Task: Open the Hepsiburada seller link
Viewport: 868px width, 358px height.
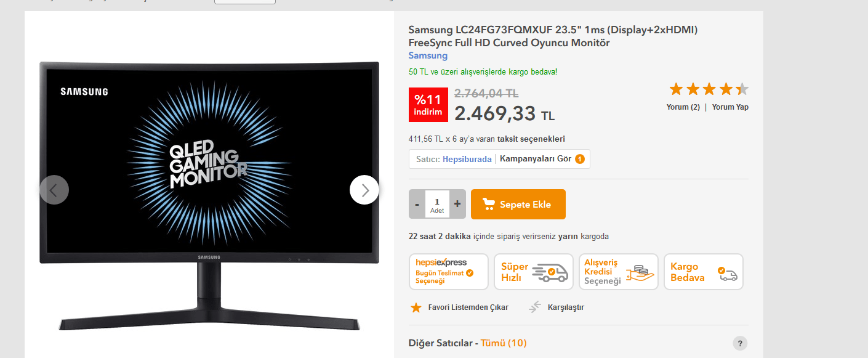Action: pyautogui.click(x=467, y=159)
